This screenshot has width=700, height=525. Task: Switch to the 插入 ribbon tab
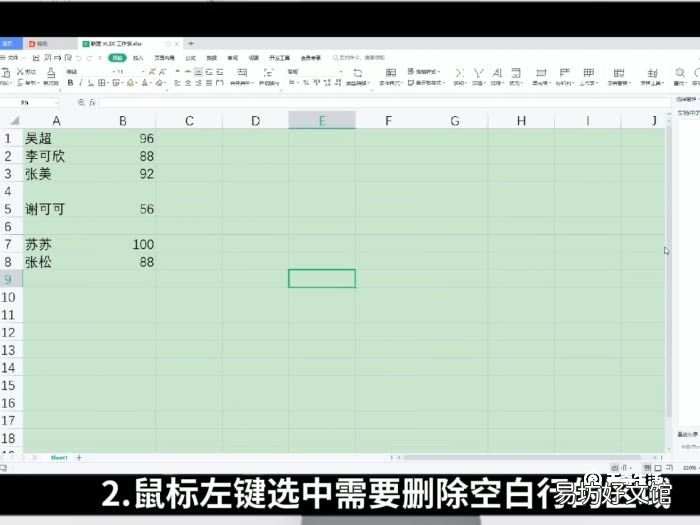(138, 58)
